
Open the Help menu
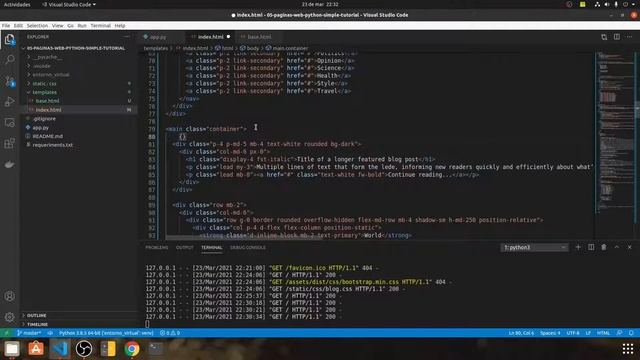(120, 25)
